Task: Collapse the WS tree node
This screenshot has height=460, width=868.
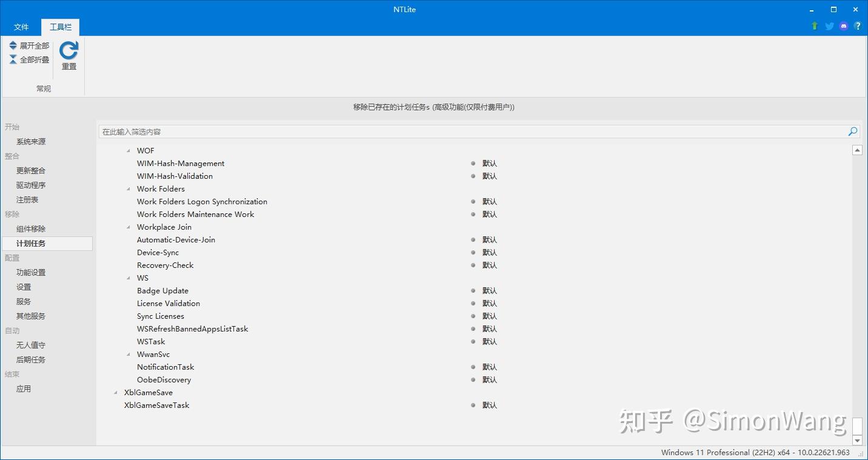Action: coord(128,278)
